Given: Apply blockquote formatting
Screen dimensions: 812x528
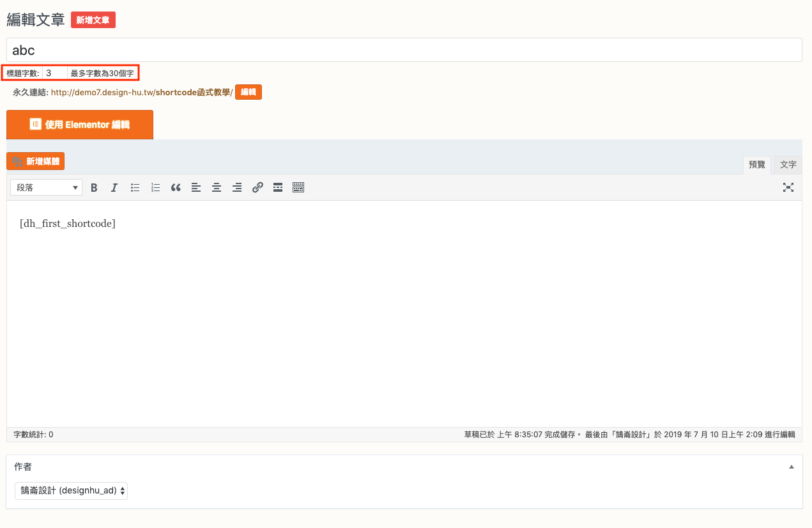Looking at the screenshot, I should (x=176, y=187).
